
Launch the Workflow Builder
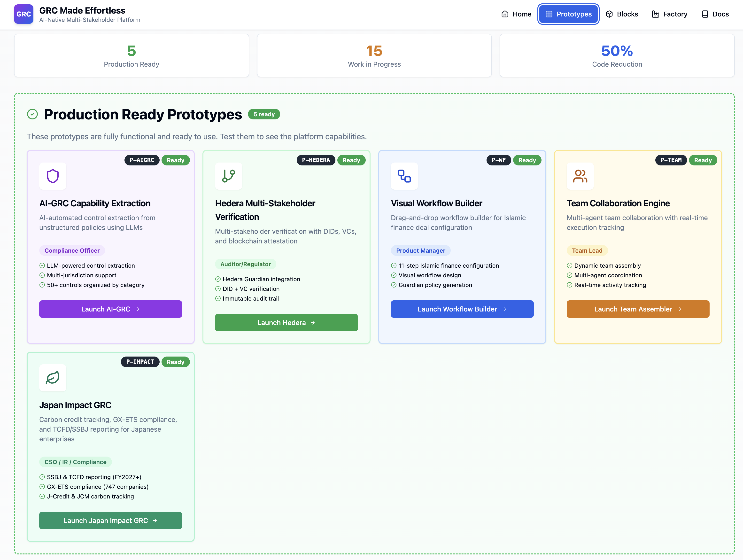point(462,309)
